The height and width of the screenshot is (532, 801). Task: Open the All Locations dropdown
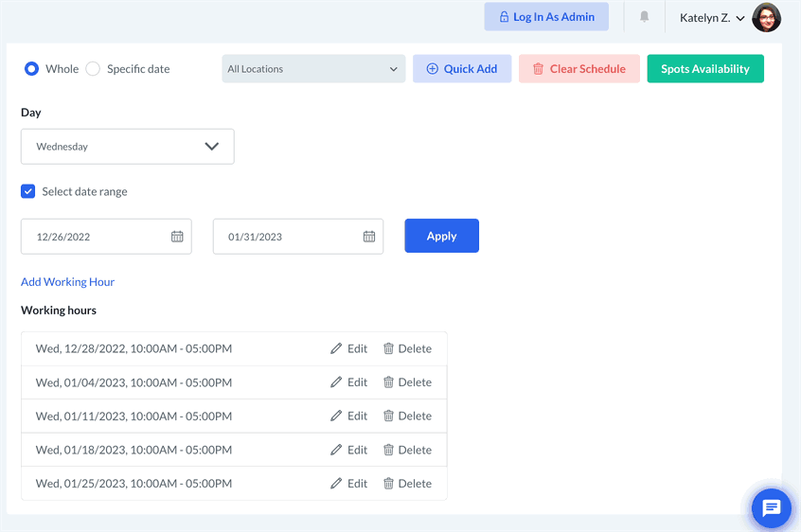(313, 69)
